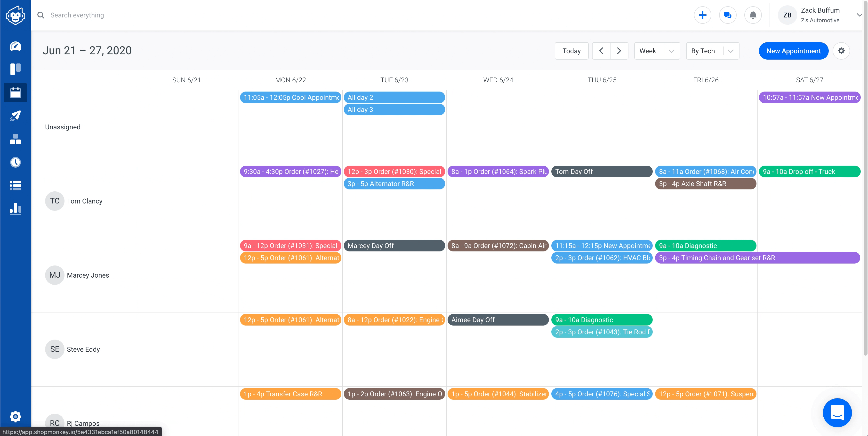Click the Search everything field
The width and height of the screenshot is (868, 436).
click(x=77, y=15)
